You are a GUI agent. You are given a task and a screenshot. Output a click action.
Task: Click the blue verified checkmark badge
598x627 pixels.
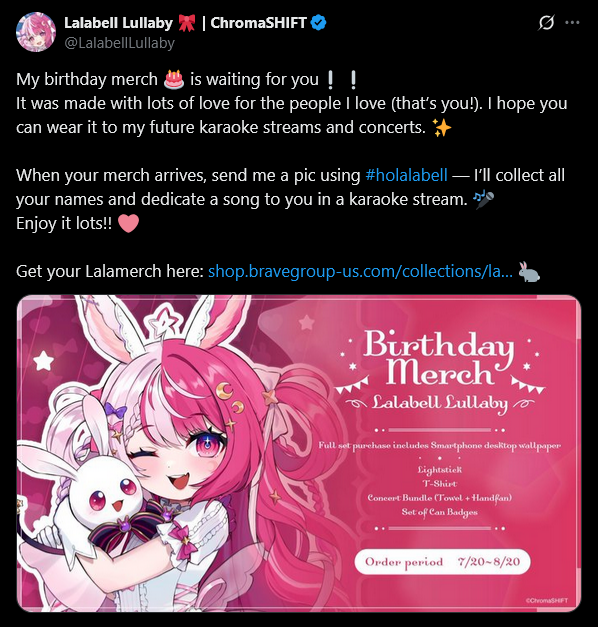(318, 23)
